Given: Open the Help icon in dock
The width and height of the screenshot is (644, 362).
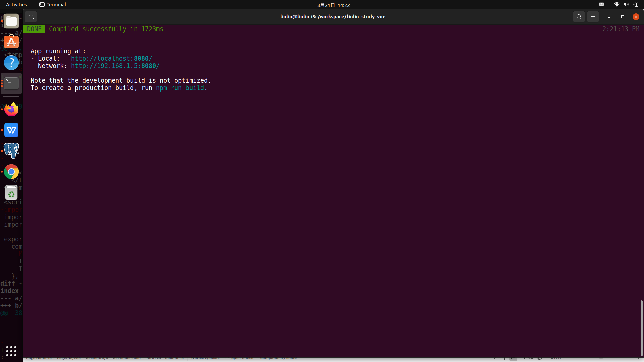Looking at the screenshot, I should [x=11, y=63].
